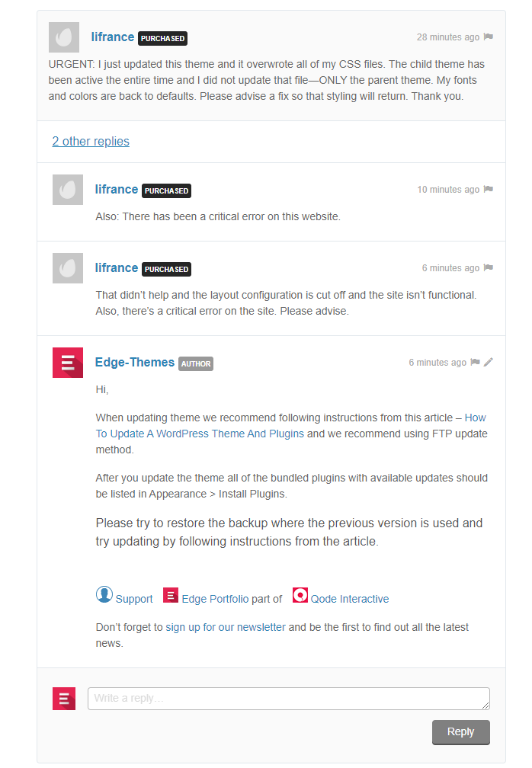Follow the sign up for our newsletter link
The image size is (532, 768).
click(x=226, y=627)
